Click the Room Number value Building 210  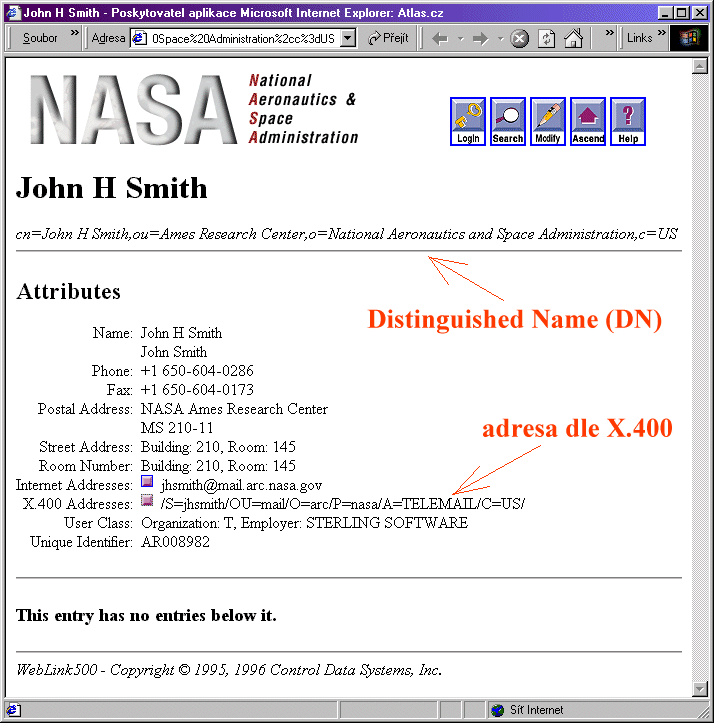tap(218, 466)
